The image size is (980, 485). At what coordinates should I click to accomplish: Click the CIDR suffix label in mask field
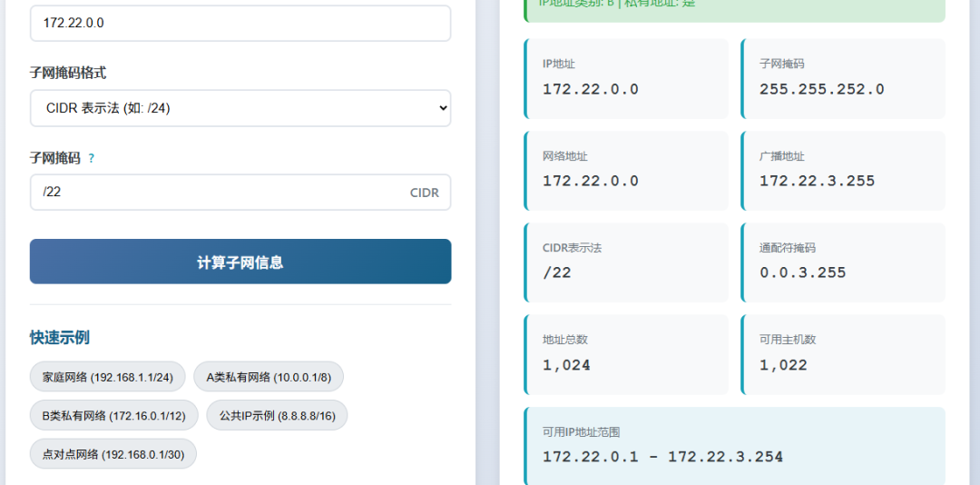point(425,193)
